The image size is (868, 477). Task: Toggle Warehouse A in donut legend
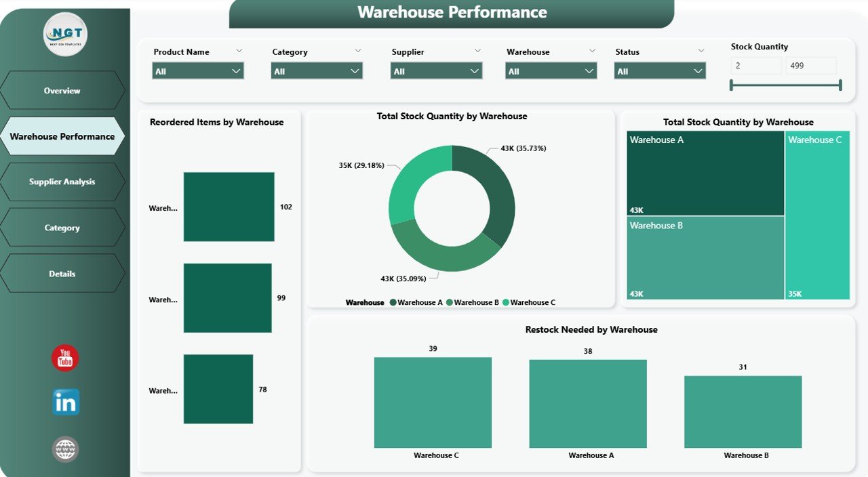pyautogui.click(x=416, y=302)
